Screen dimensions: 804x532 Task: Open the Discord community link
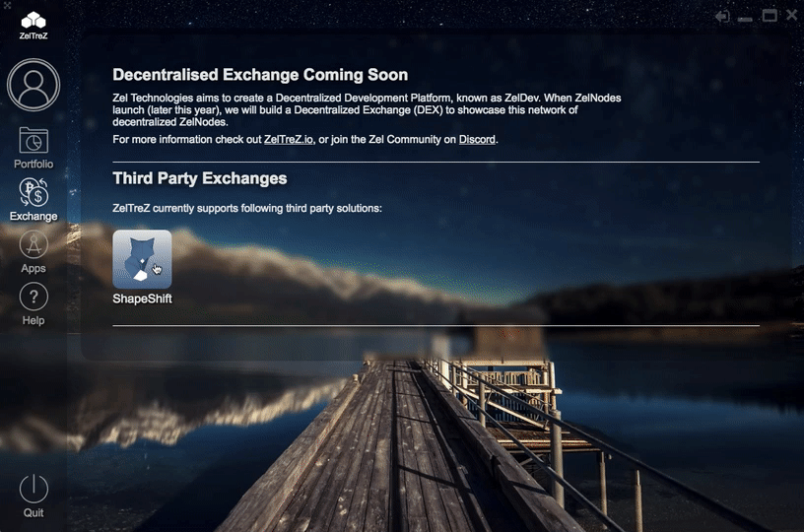point(477,140)
